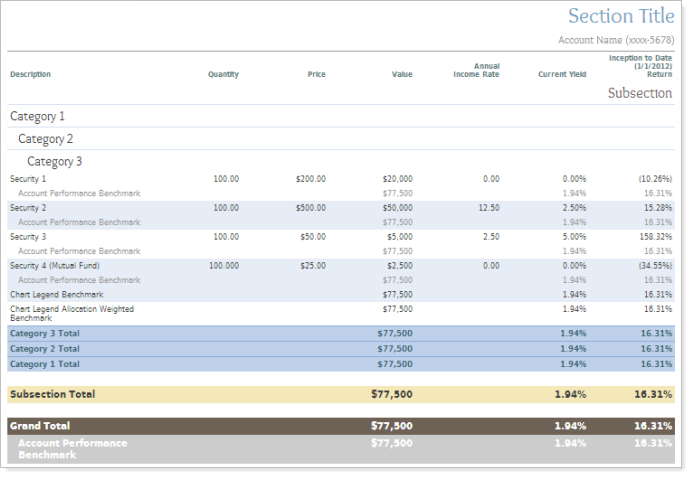This screenshot has width=691, height=477.
Task: Click the Quantity column header
Action: [223, 75]
